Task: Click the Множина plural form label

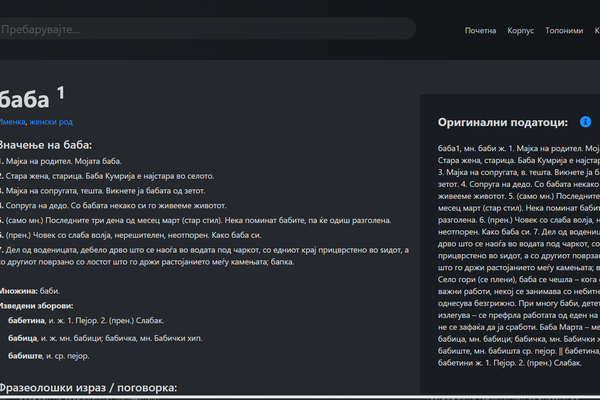Action: [x=18, y=290]
